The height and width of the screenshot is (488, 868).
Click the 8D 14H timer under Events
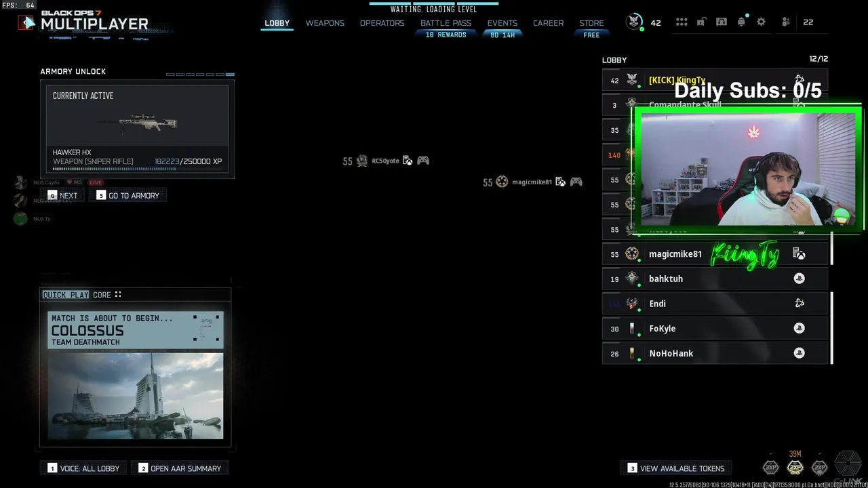[x=502, y=35]
